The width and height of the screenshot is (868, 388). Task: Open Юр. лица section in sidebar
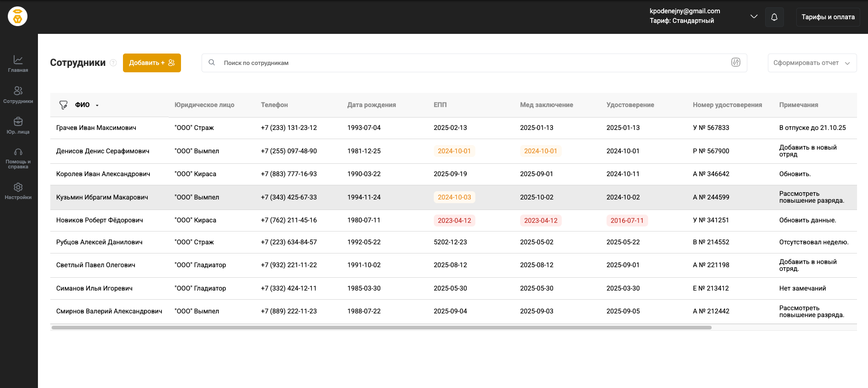(x=18, y=125)
